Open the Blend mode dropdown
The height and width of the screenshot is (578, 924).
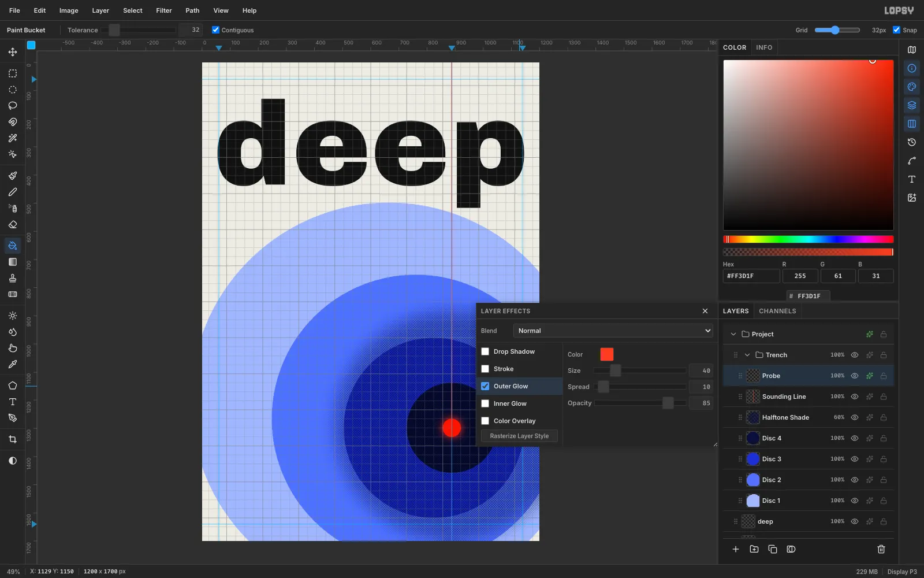(x=613, y=331)
